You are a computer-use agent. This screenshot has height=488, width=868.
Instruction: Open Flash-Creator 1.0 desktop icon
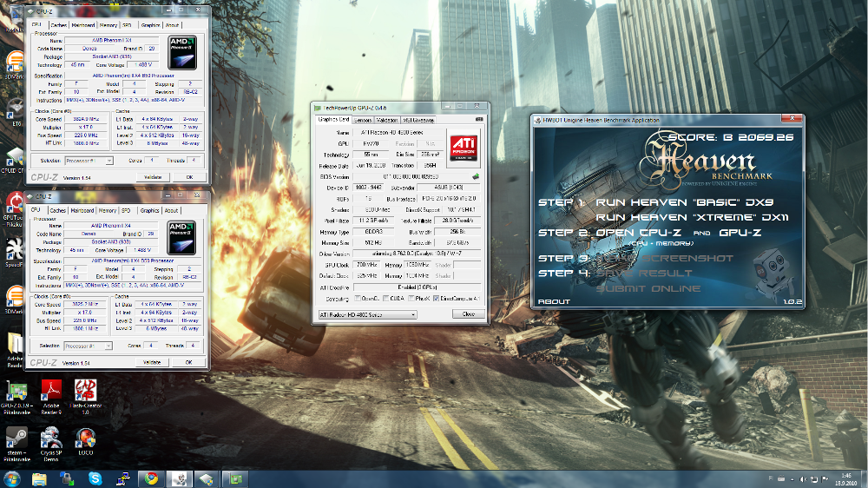click(x=86, y=397)
